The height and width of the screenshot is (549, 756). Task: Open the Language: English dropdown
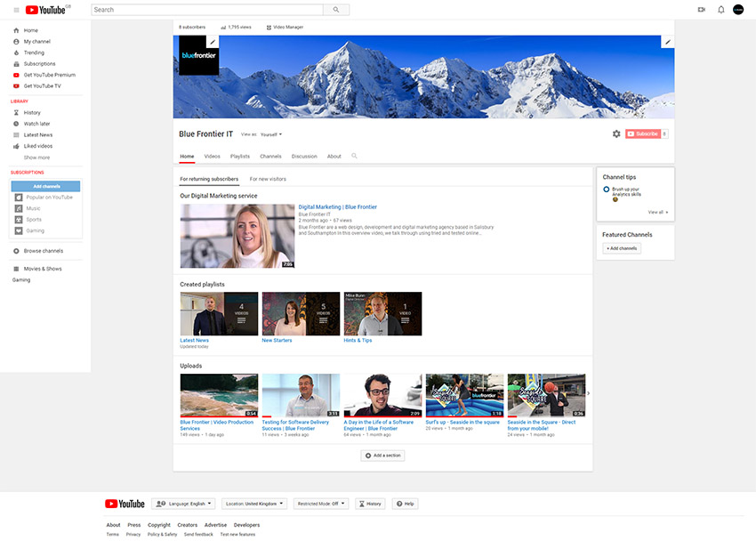183,503
